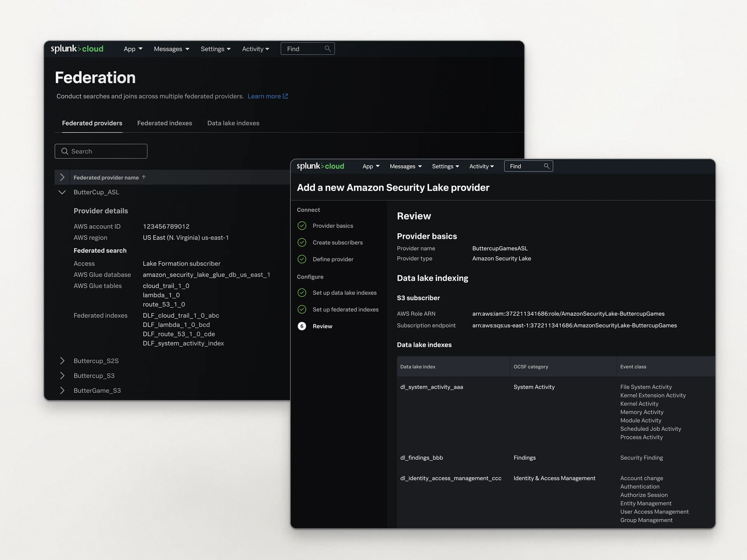Click the Security Finding event class
The width and height of the screenshot is (747, 560).
641,457
